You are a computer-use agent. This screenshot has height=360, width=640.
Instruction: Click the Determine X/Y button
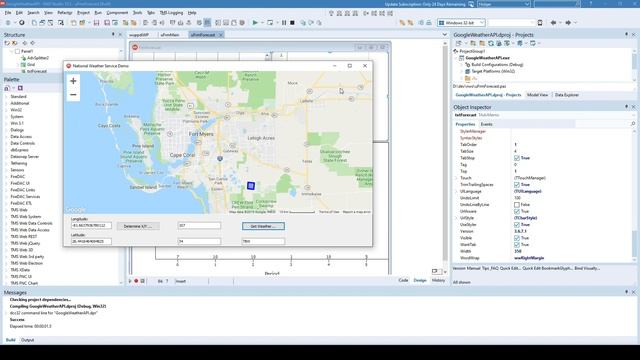138,226
